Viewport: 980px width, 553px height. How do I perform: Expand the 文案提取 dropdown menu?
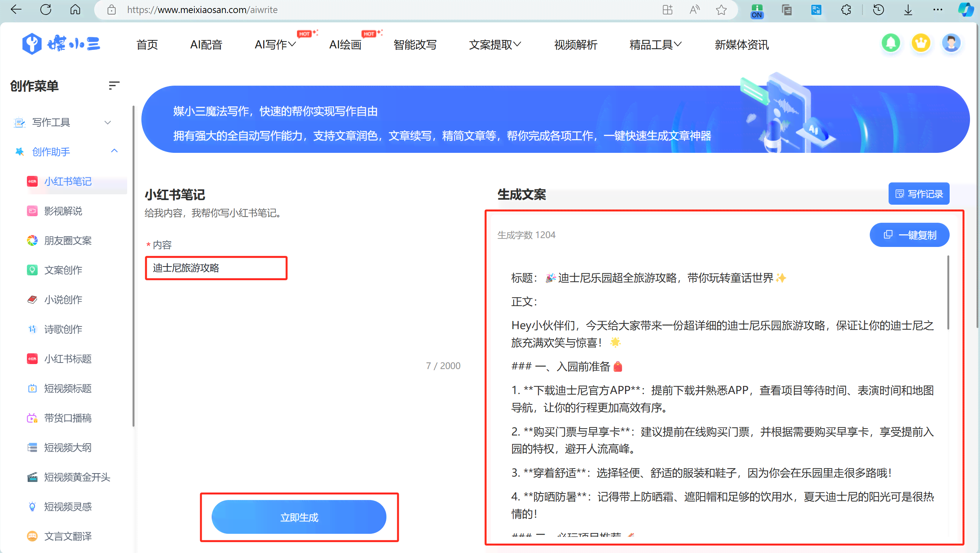coord(496,45)
